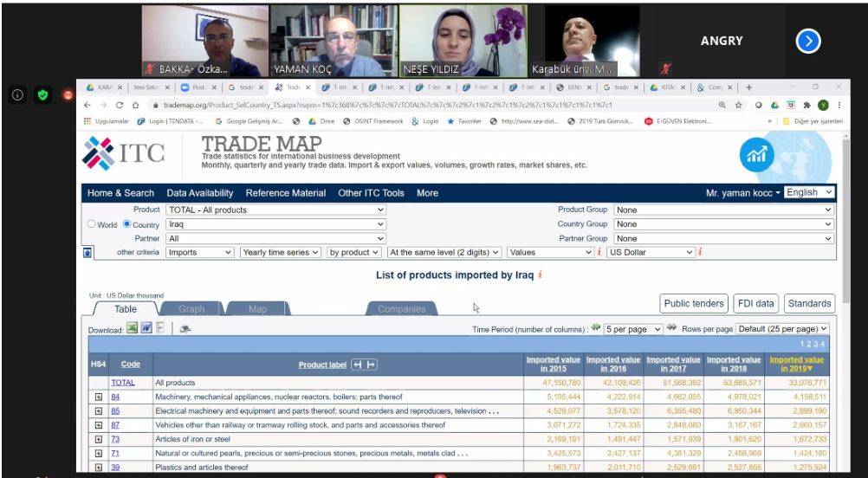Open the 'by product' dropdown
The image size is (868, 478).
coord(354,252)
